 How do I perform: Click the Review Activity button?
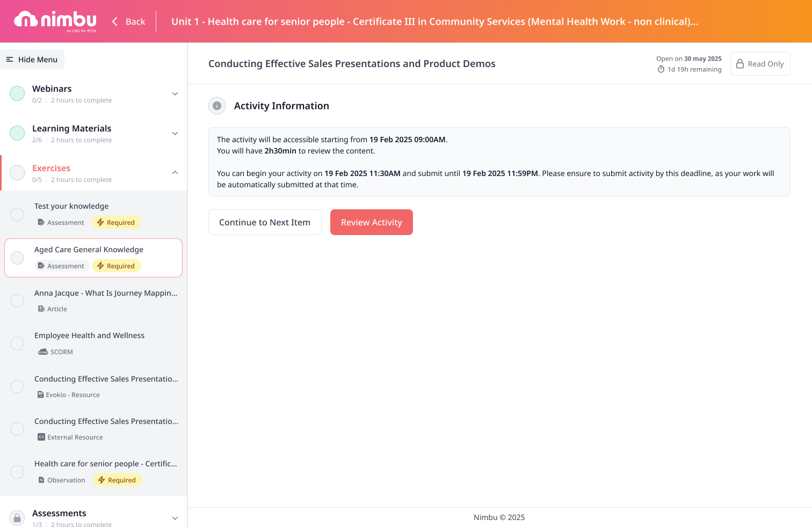[x=372, y=222]
